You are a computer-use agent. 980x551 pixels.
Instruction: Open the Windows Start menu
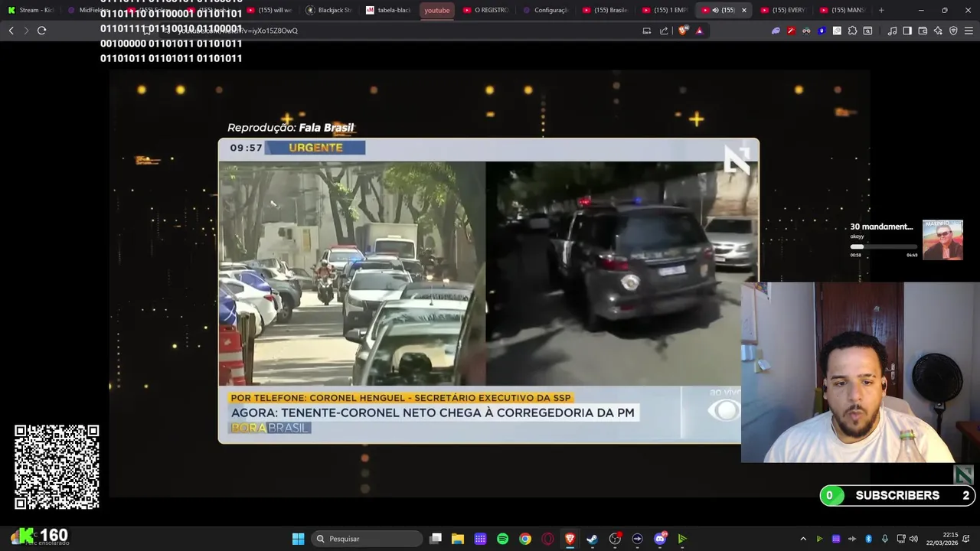click(x=298, y=539)
